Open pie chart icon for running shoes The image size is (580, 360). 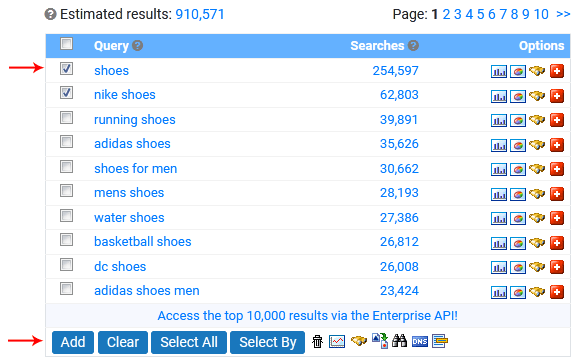[518, 120]
